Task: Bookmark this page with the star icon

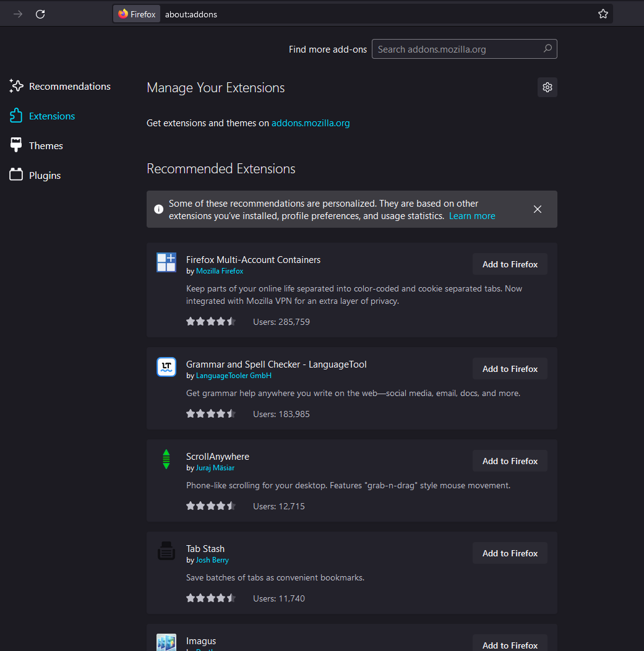Action: 603,14
